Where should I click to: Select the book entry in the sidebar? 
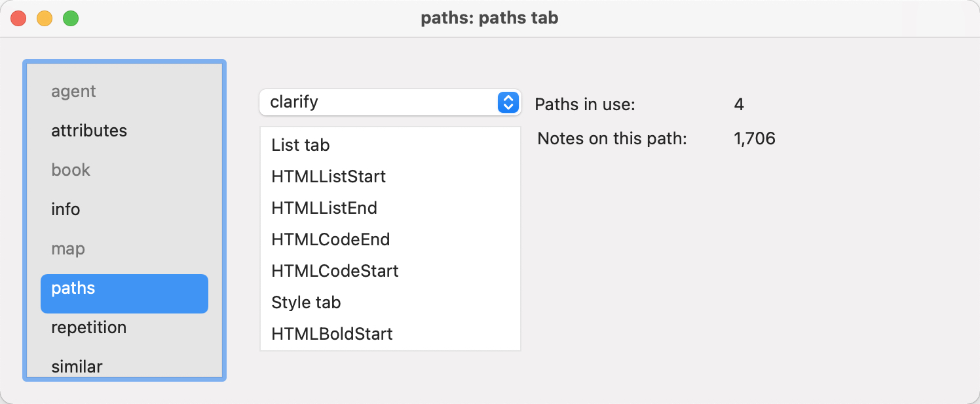click(71, 170)
